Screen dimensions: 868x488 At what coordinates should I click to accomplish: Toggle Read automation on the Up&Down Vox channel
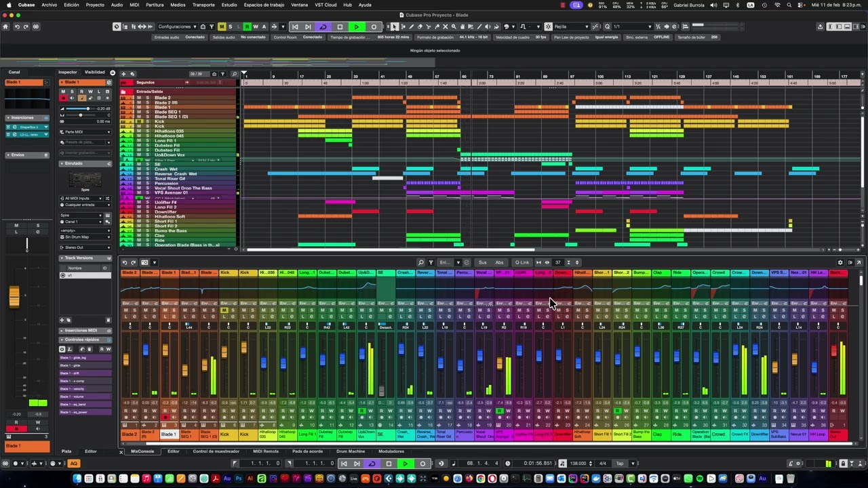(x=361, y=411)
